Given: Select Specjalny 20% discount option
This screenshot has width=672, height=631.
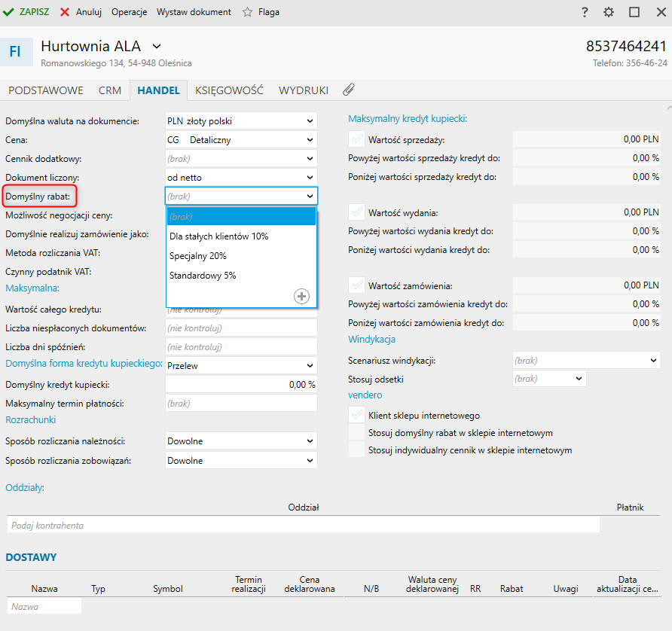Looking at the screenshot, I should pyautogui.click(x=198, y=256).
